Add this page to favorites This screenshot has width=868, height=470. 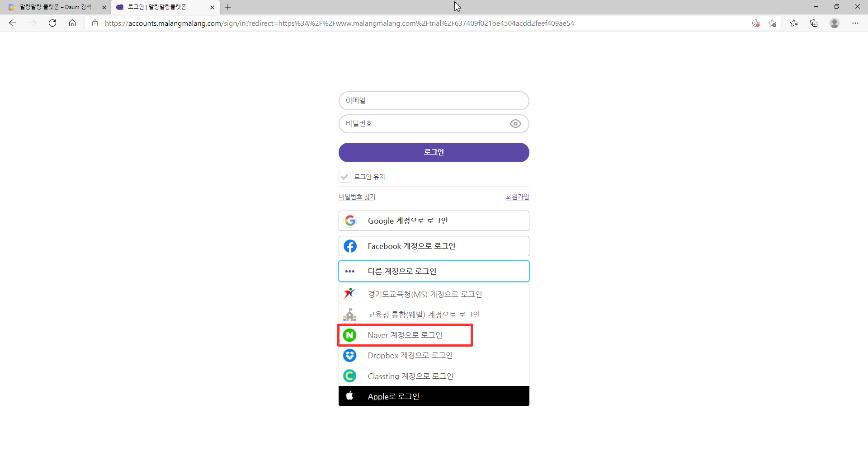[x=773, y=23]
